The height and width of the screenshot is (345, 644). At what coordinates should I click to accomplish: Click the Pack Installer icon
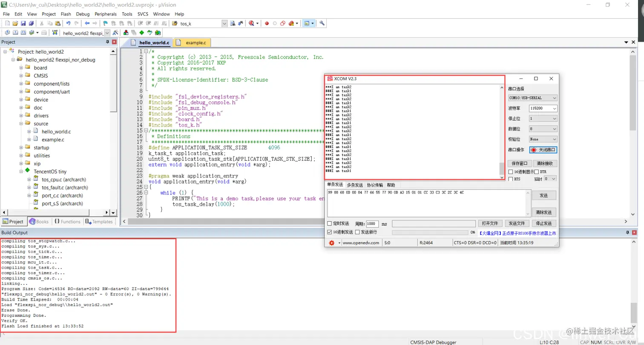[x=158, y=33]
